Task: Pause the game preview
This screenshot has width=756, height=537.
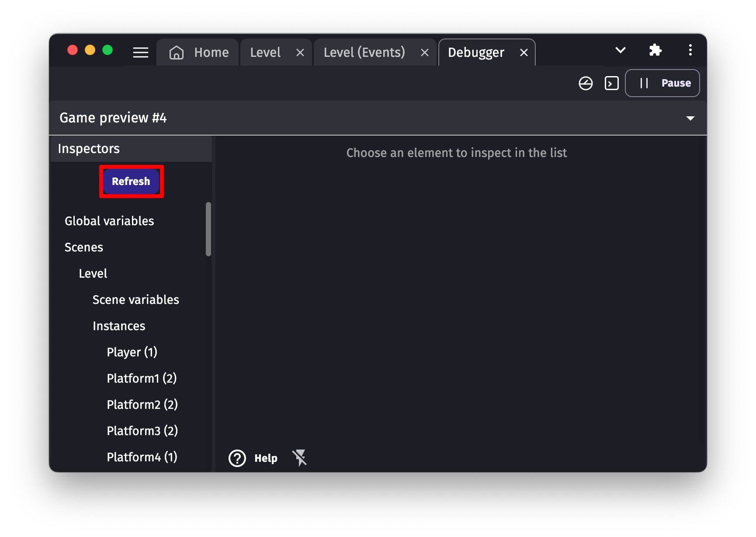Action: [662, 83]
